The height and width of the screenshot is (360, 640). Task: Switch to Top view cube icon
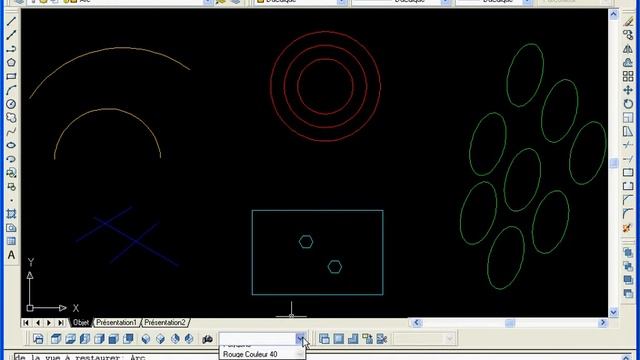[x=56, y=339]
